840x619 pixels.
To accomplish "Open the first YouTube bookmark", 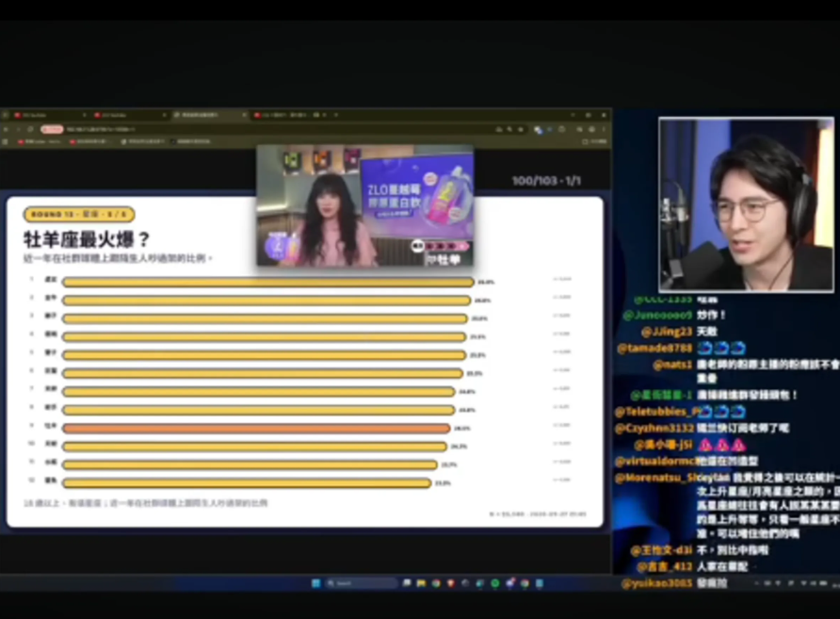I will [40, 142].
